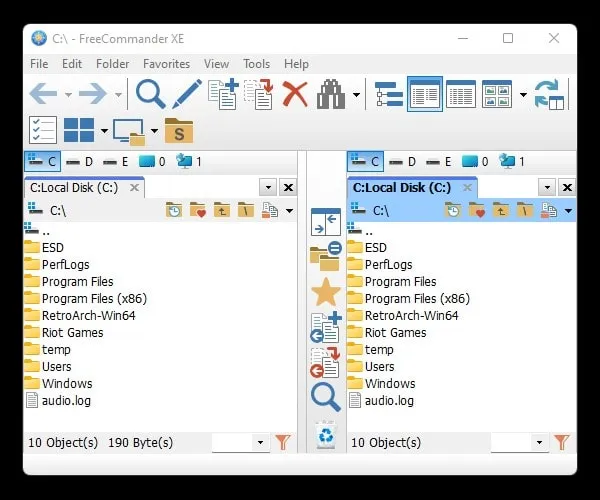
Task: Click the desktop drive 0 in left panel
Action: click(152, 162)
